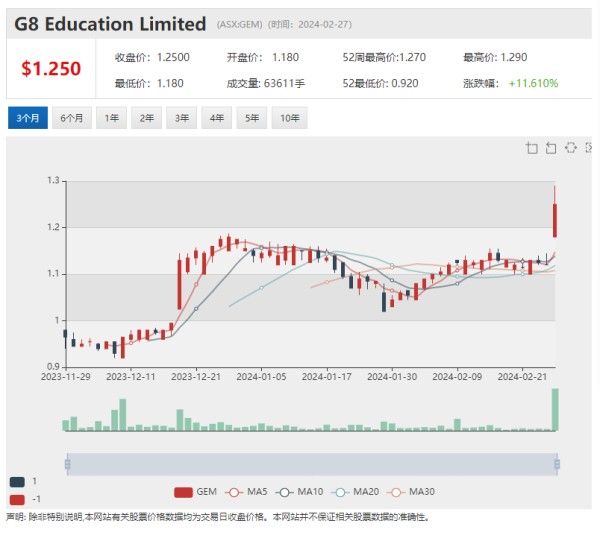Toggle the red '-1' visual map swatch
The image size is (600, 541).
(x=17, y=500)
